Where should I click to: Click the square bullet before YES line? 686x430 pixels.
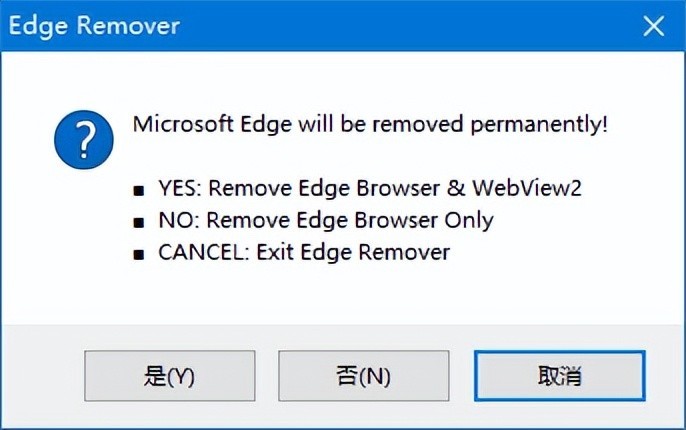point(139,191)
